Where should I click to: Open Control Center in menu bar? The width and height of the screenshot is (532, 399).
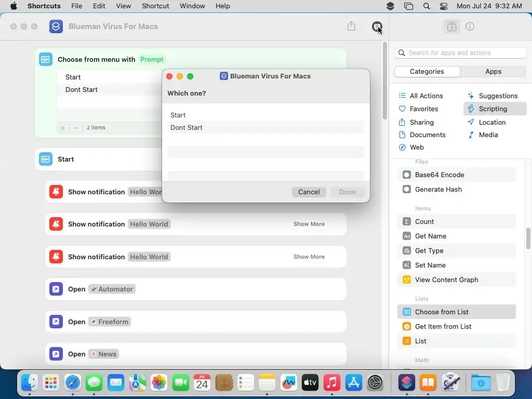tap(444, 6)
